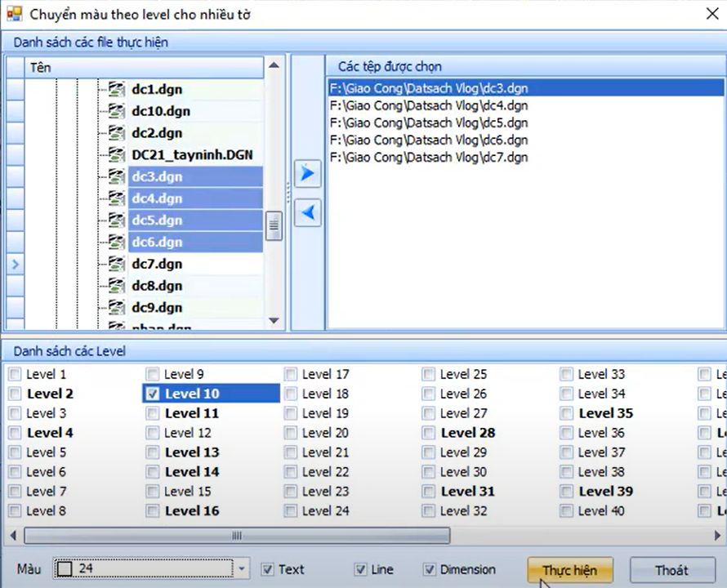727x588 pixels.
Task: Click the dc8.dgn file icon
Action: (117, 286)
